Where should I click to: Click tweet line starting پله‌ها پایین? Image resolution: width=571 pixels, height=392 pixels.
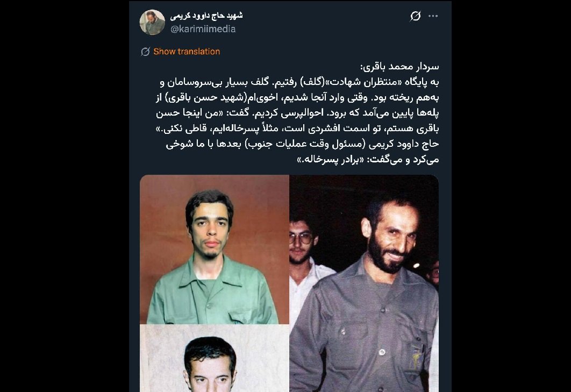pyautogui.click(x=297, y=113)
